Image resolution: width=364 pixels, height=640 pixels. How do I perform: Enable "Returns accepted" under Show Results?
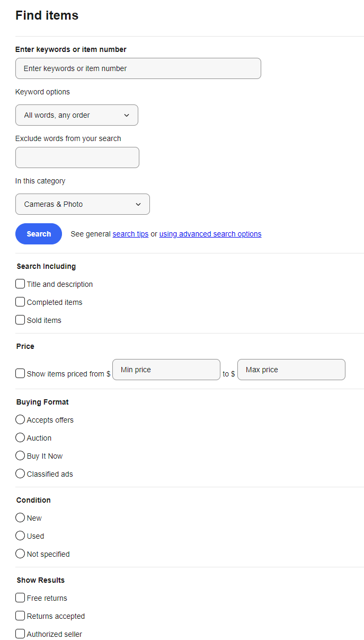[x=20, y=616]
